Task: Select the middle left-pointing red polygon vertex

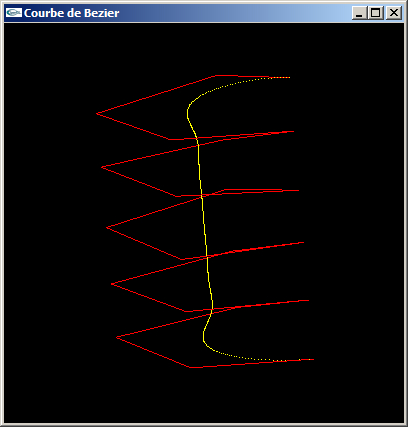Action: 107,227
